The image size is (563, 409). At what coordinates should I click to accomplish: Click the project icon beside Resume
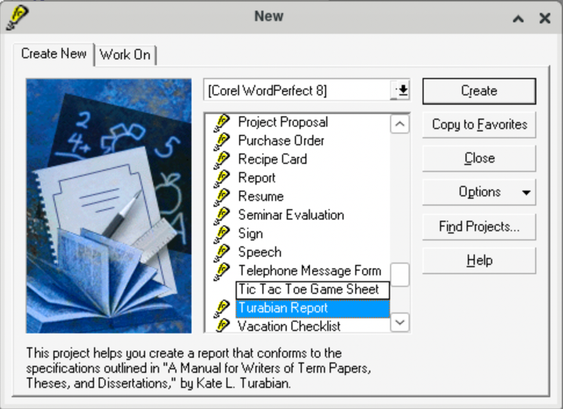click(221, 197)
